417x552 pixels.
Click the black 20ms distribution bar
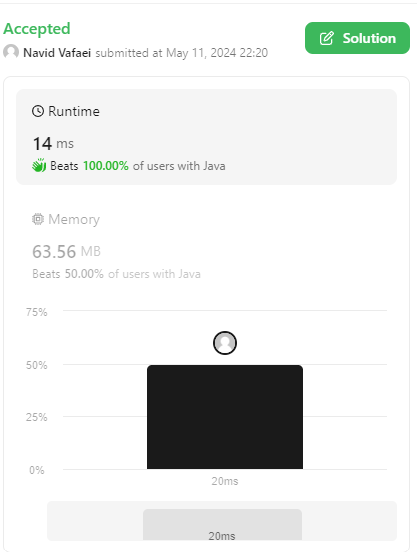click(x=225, y=417)
